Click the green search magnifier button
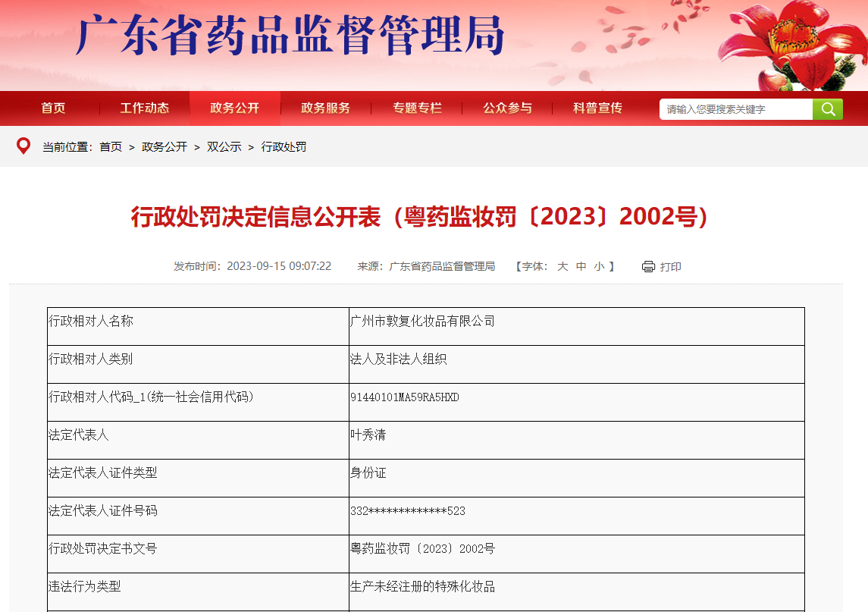This screenshot has width=868, height=612. point(828,109)
